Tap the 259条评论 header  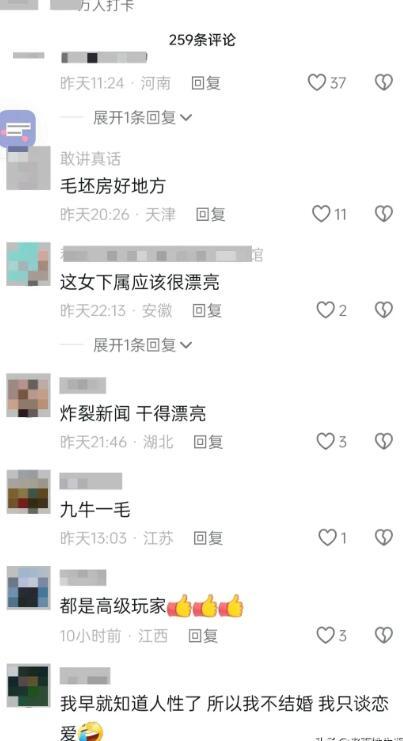click(202, 40)
